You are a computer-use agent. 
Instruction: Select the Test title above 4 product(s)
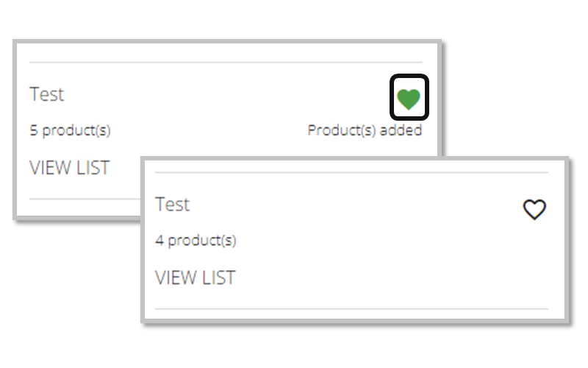point(173,204)
